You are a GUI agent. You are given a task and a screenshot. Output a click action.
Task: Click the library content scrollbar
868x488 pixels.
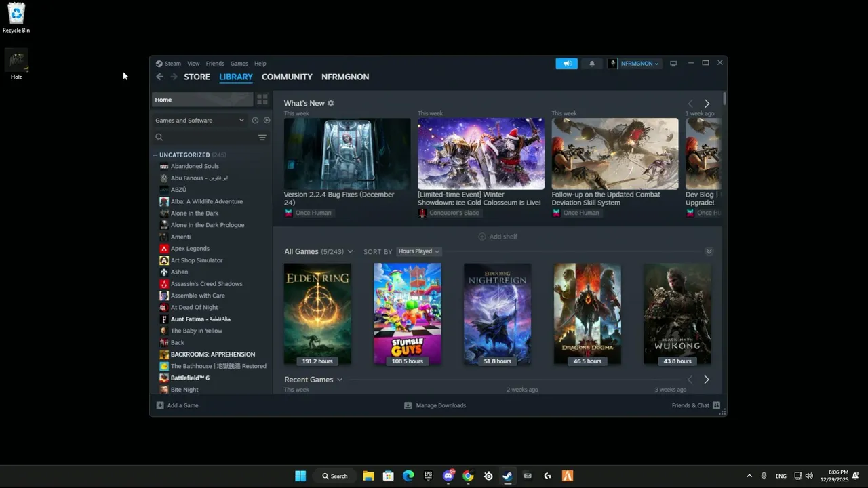tap(724, 99)
